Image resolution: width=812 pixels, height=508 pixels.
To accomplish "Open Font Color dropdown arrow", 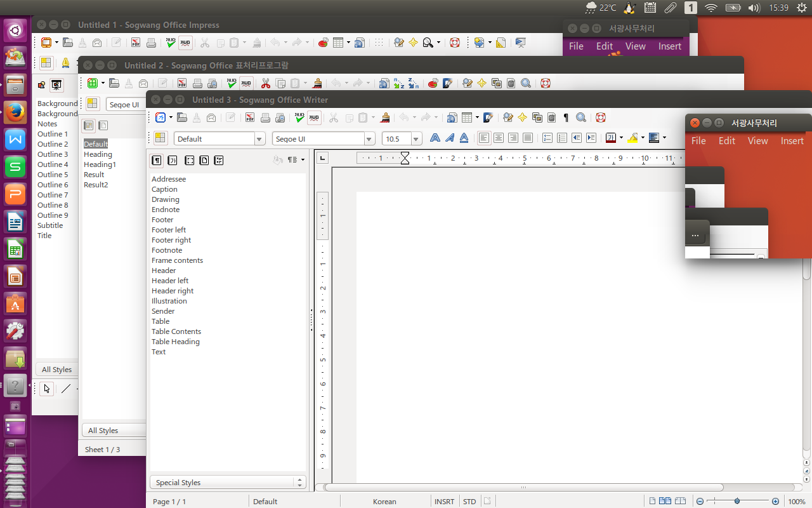I will [x=621, y=138].
